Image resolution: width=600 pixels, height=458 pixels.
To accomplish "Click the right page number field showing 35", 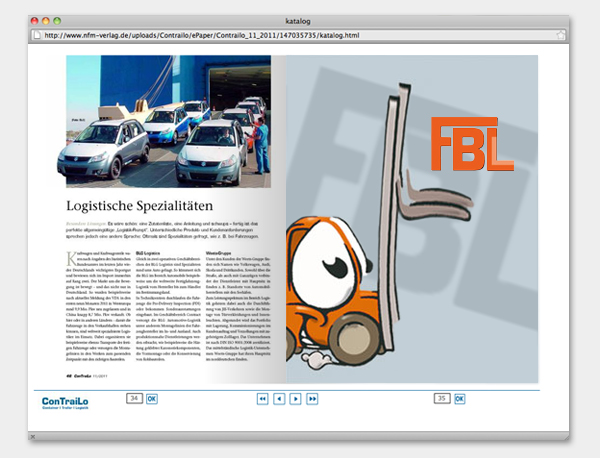I will click(442, 399).
